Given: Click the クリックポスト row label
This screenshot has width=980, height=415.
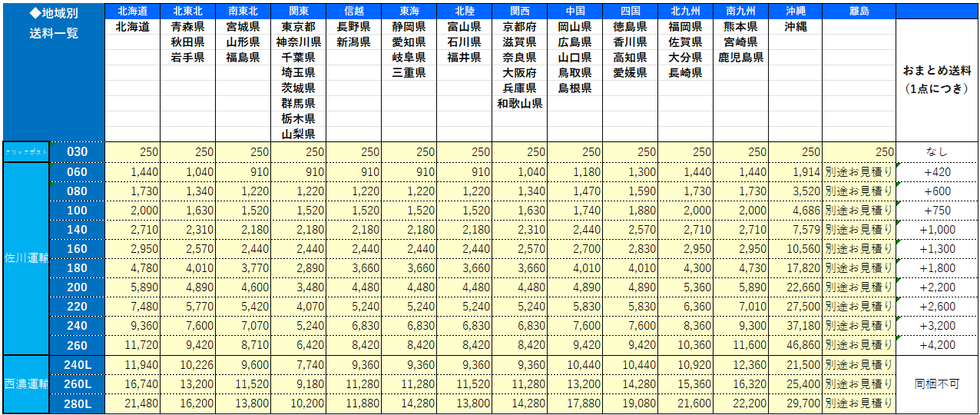Looking at the screenshot, I should (x=26, y=152).
